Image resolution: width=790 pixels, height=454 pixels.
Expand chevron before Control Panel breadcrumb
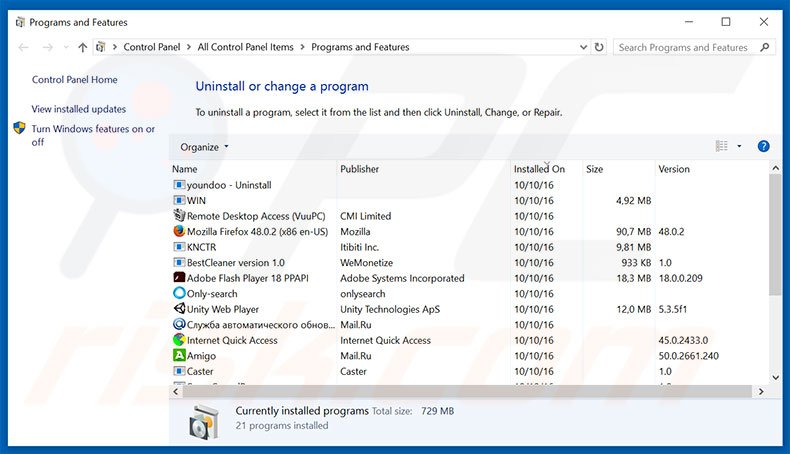115,47
